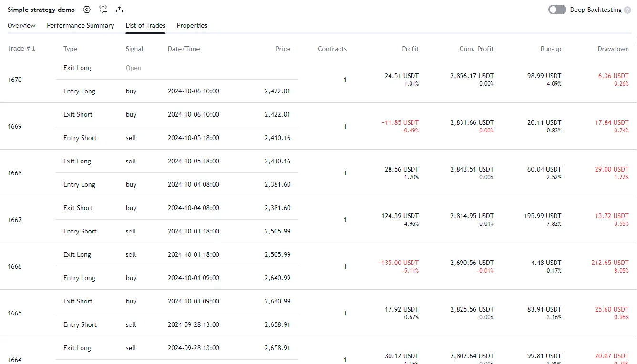Click Entry Short date 2024-09-28 13:00
The image size is (637, 364).
194,324
